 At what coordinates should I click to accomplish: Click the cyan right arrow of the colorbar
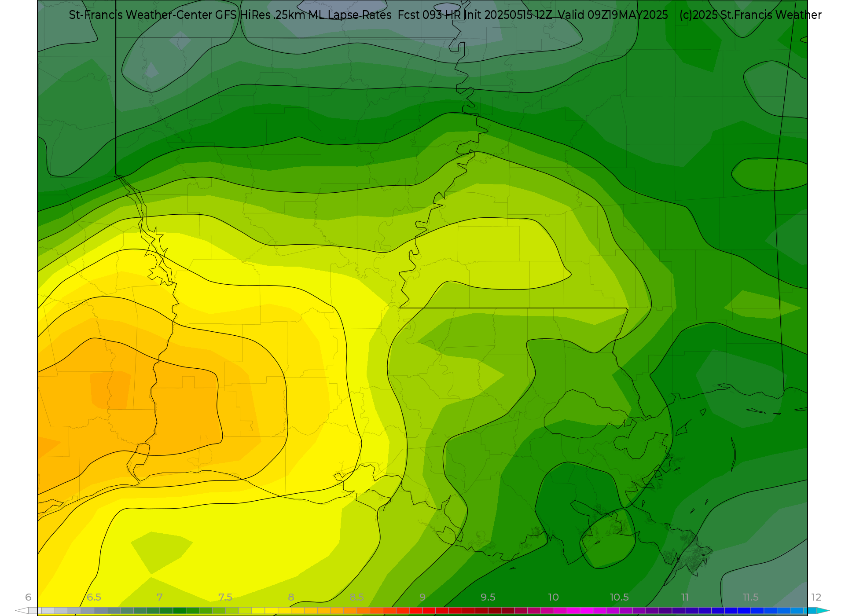pyautogui.click(x=823, y=611)
